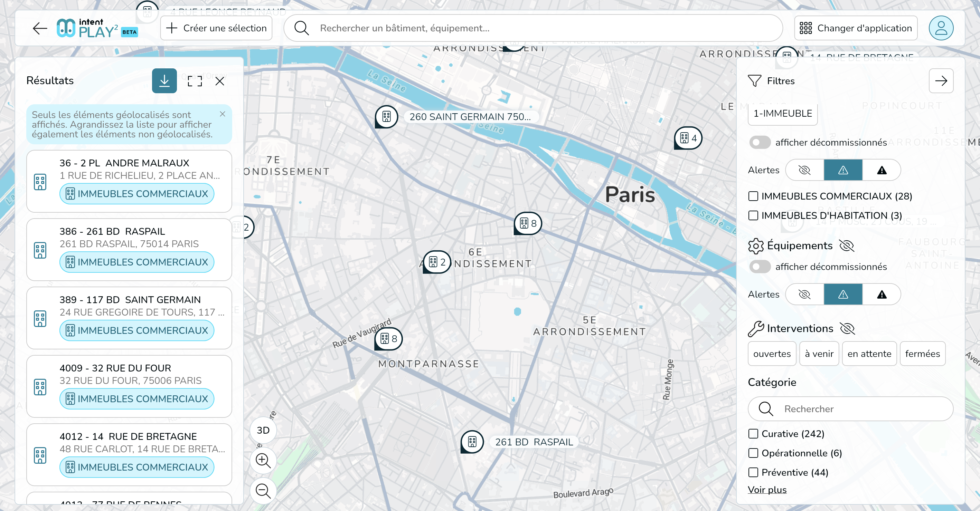Viewport: 980px width, 511px height.
Task: Select outlined warning building alerts option
Action: [x=843, y=170]
